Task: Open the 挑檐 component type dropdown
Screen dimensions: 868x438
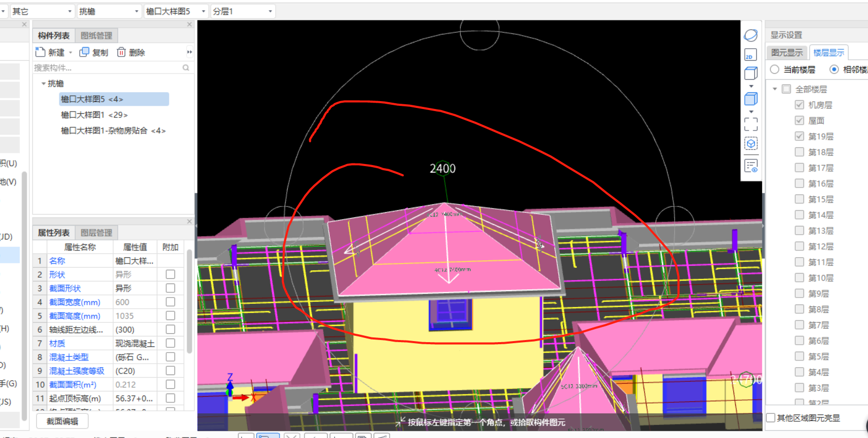Action: coord(109,11)
